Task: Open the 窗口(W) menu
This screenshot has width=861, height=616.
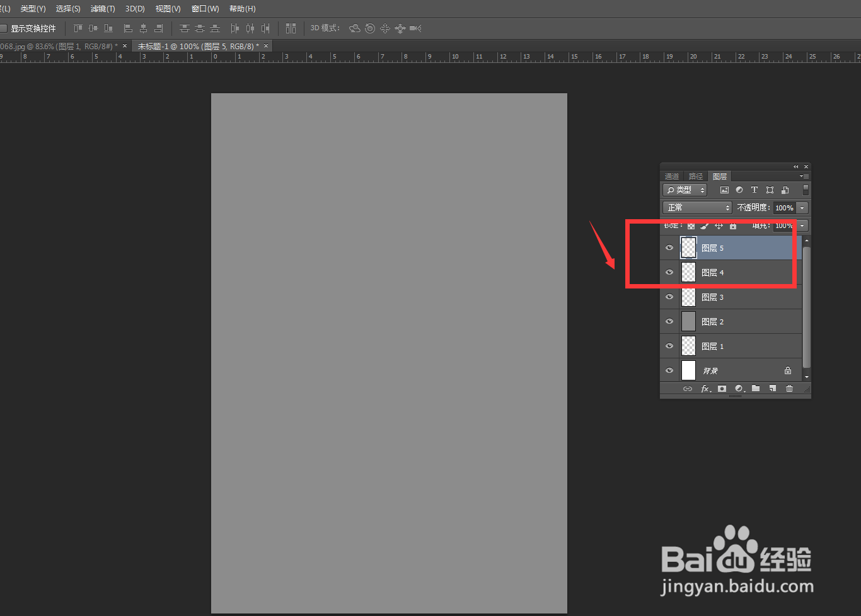Action: pyautogui.click(x=205, y=9)
